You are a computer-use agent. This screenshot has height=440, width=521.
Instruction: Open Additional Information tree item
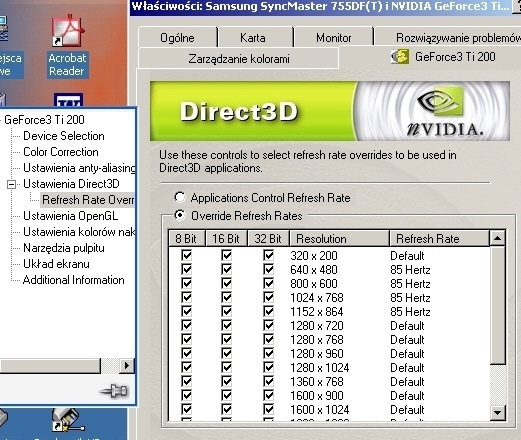[73, 280]
